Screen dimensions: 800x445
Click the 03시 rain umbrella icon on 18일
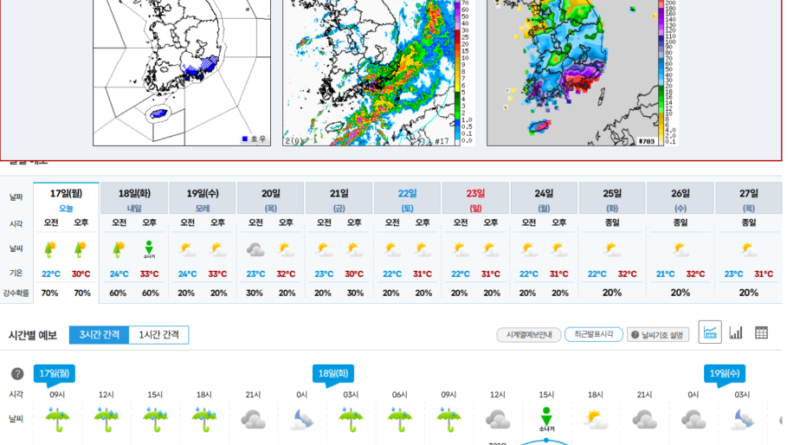tap(351, 419)
